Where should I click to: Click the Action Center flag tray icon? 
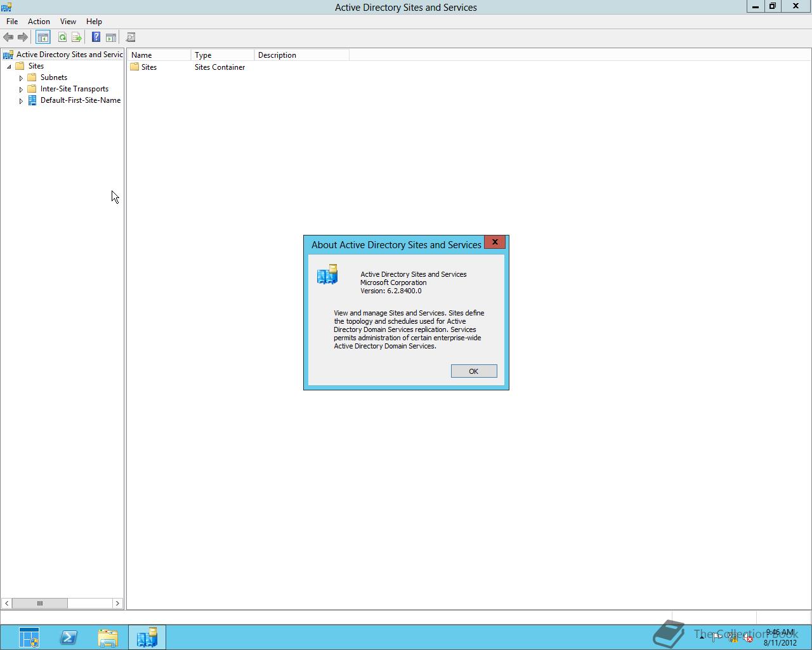point(716,638)
